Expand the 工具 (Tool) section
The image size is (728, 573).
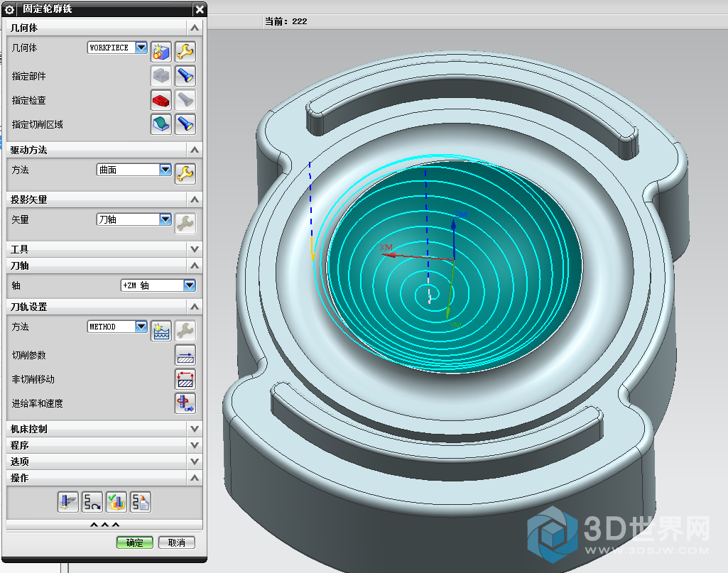pos(195,249)
